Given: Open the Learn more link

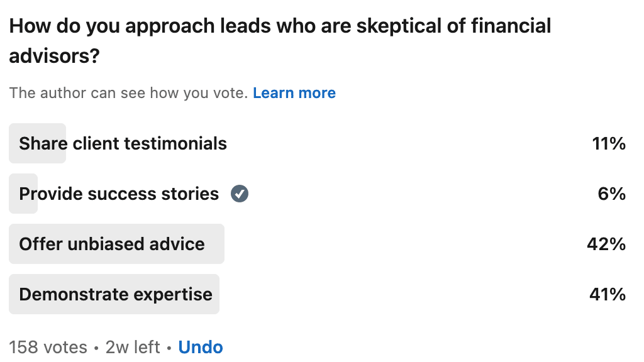Looking at the screenshot, I should coord(294,93).
